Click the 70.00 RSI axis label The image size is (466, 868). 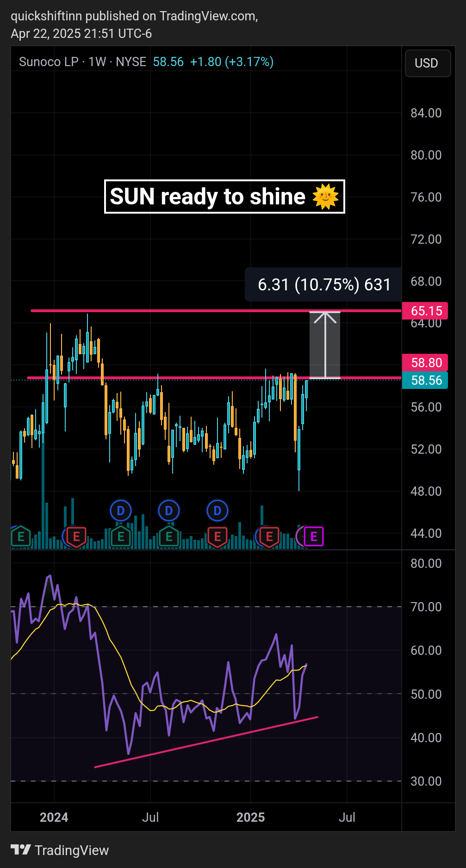click(426, 607)
